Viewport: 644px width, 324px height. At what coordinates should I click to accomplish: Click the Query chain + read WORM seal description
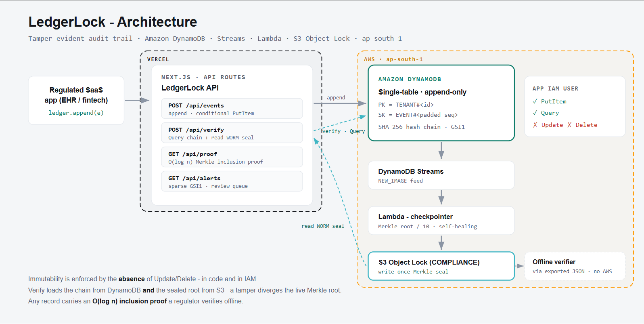coord(211,138)
